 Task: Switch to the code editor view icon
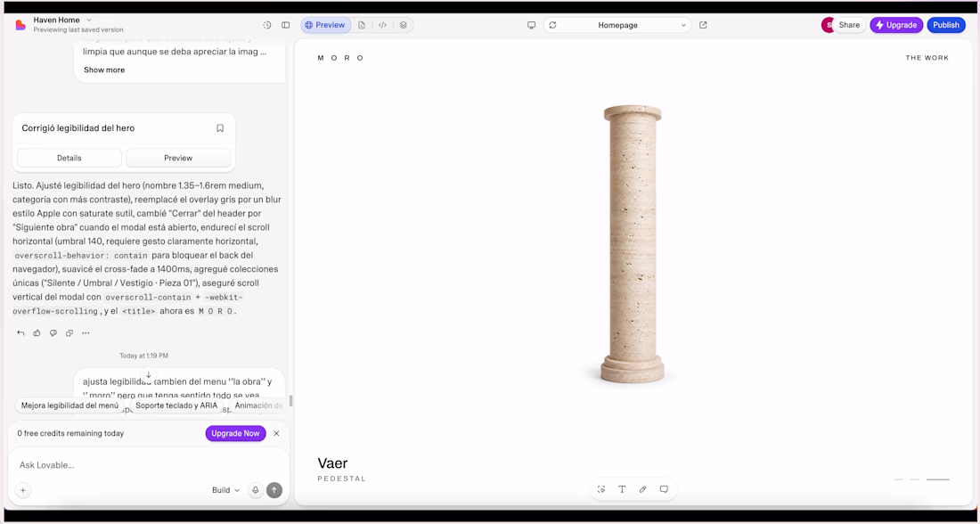(382, 25)
